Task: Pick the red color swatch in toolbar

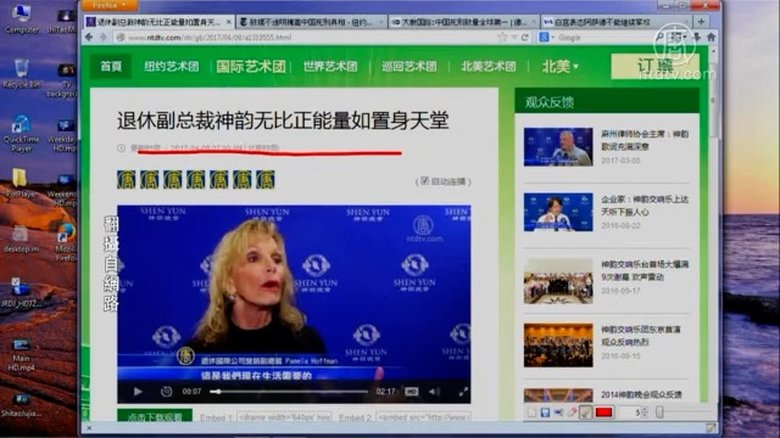Action: click(604, 412)
